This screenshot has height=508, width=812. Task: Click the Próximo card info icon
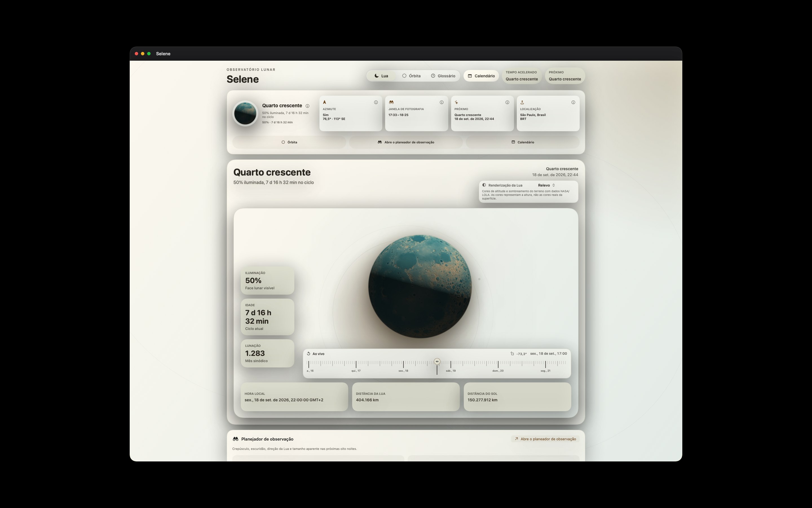(x=507, y=102)
